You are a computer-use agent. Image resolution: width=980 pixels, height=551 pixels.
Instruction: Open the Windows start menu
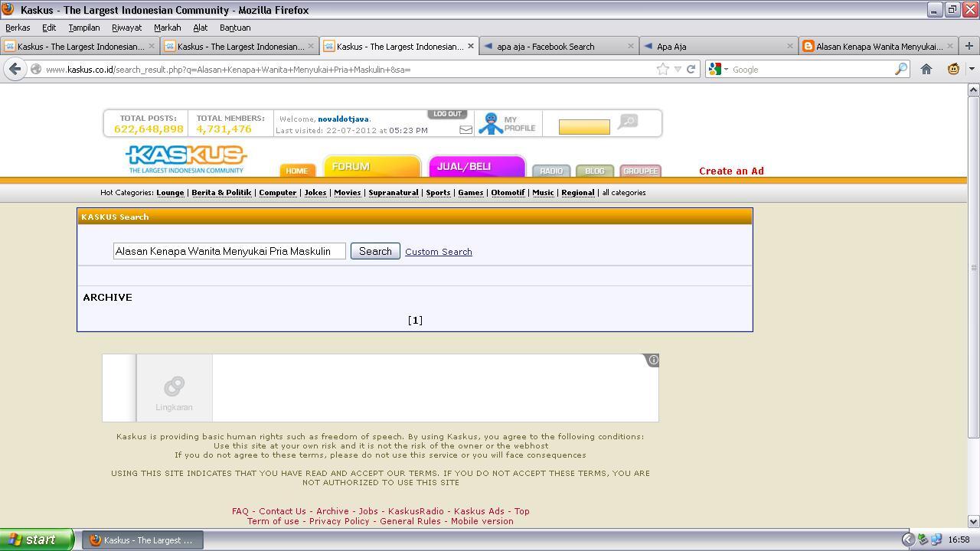[x=37, y=540]
